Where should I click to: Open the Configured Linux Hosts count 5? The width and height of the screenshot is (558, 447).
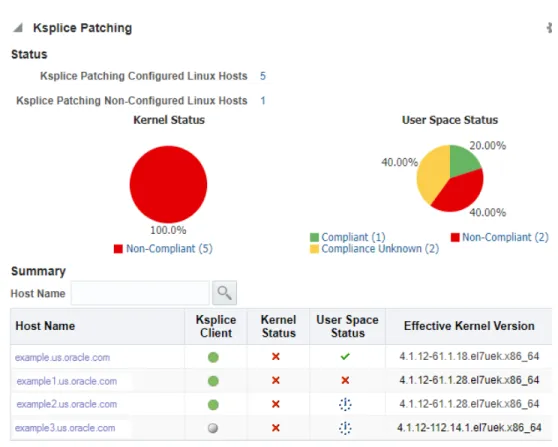[263, 76]
